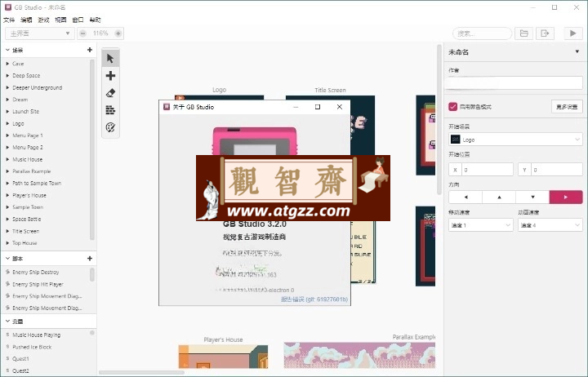Run the game with play button
588x377 pixels.
573,33
